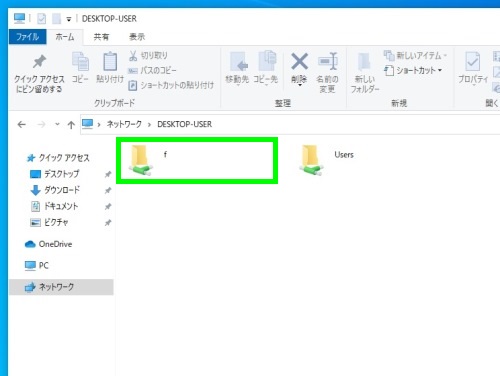Expand the chevron before ネットワーク in address bar

99,125
